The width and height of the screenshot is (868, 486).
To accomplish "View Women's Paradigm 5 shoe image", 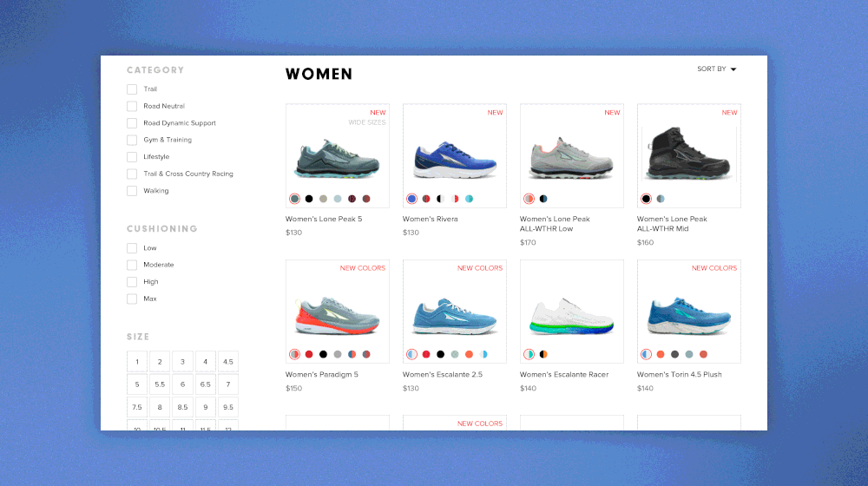I will click(337, 316).
